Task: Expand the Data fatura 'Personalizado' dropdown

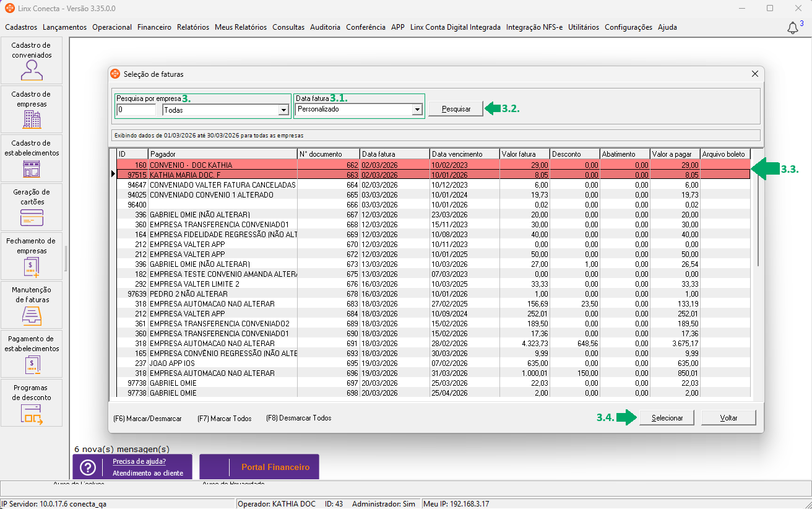Action: pos(417,110)
